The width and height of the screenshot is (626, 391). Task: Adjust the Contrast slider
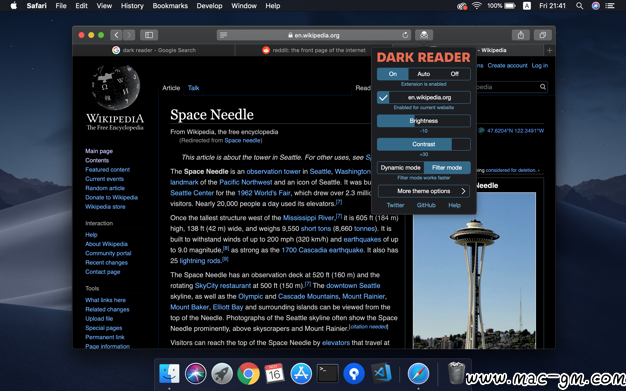pyautogui.click(x=424, y=144)
